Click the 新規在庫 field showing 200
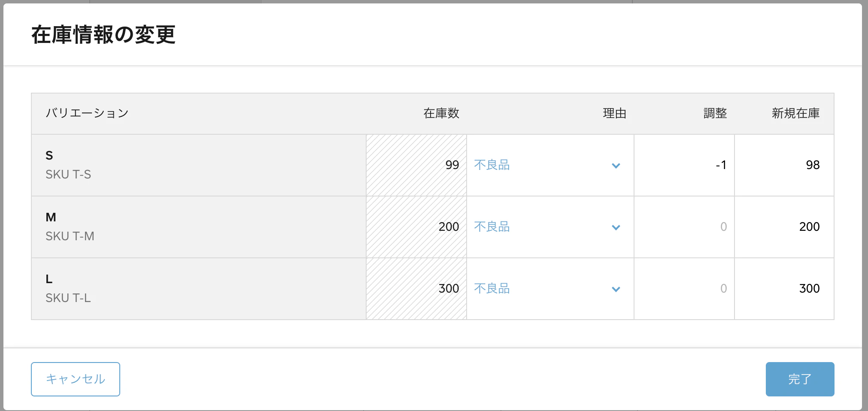 [784, 227]
